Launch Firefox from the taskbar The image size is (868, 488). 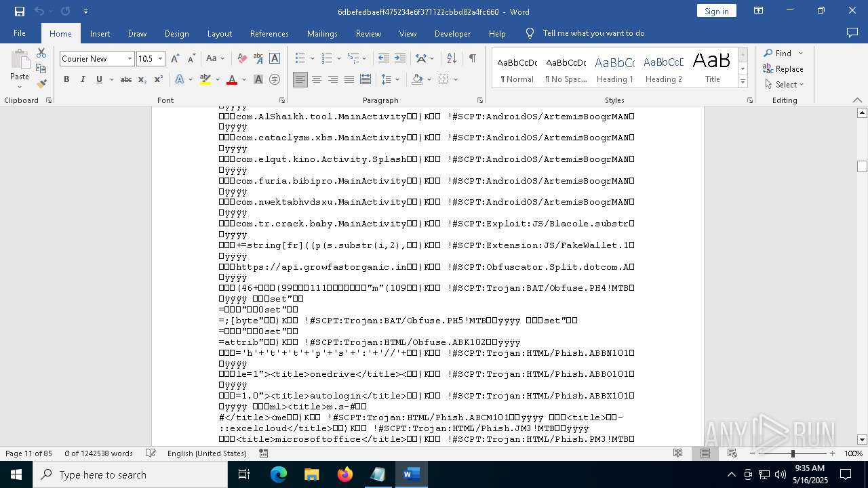345,474
